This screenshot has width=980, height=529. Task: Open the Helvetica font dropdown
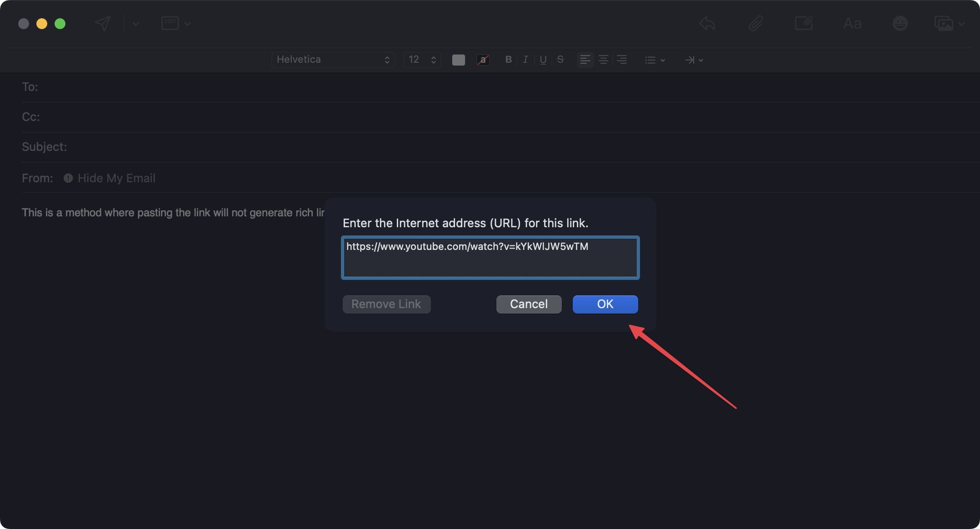pos(333,59)
